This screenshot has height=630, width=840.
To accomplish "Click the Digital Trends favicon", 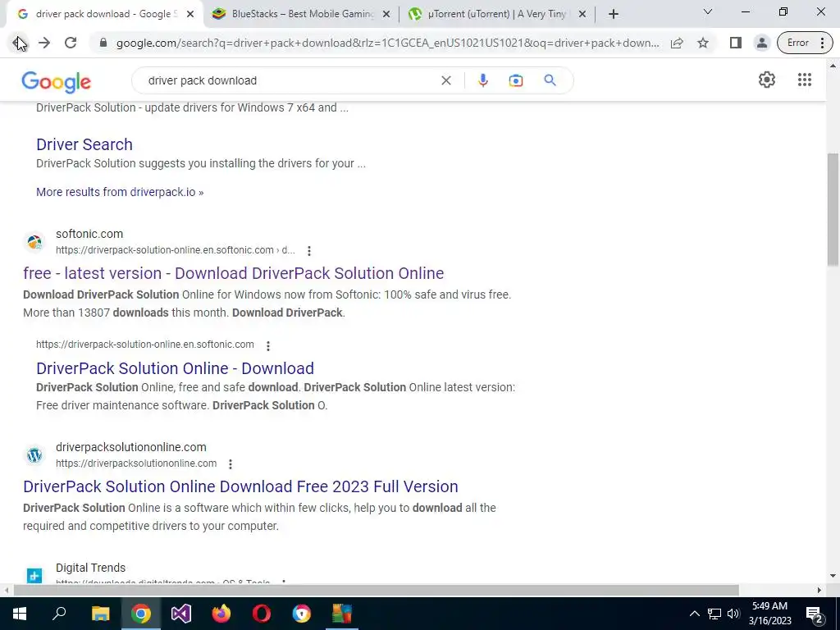I will tap(34, 575).
